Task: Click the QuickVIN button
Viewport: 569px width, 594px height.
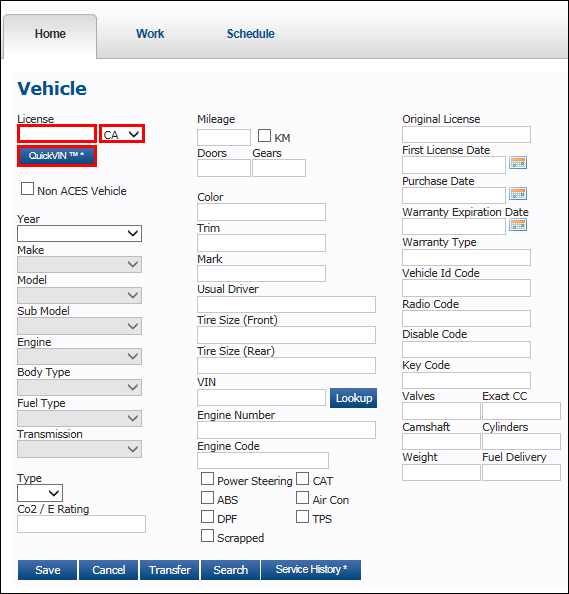Action: tap(57, 156)
